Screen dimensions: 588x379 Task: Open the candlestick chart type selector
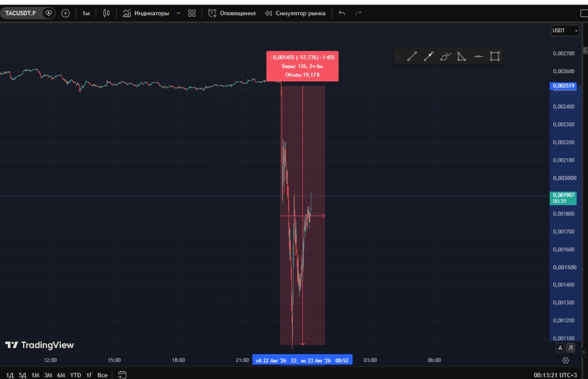click(x=106, y=13)
